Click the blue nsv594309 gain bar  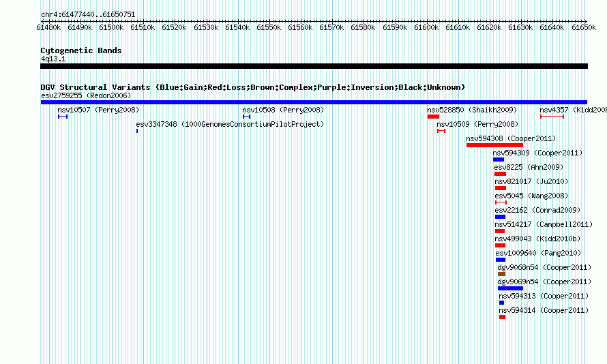499,160
